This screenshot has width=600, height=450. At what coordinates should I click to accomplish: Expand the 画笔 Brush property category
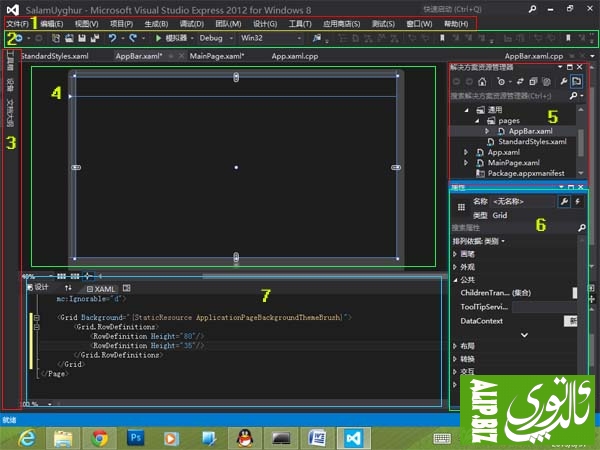click(x=455, y=254)
